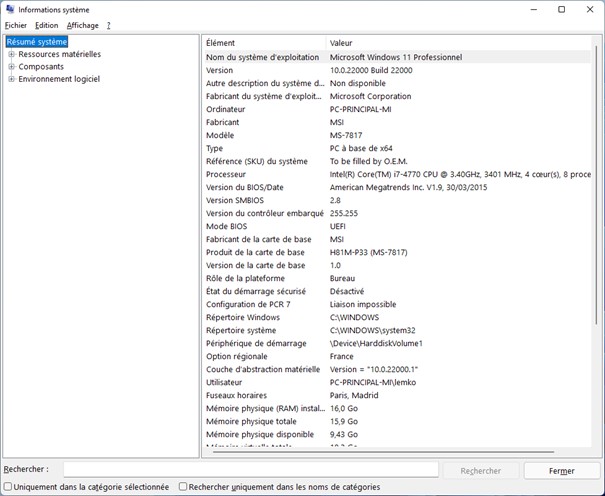The image size is (605, 496).
Task: Click the Élément column header
Action: [x=264, y=43]
